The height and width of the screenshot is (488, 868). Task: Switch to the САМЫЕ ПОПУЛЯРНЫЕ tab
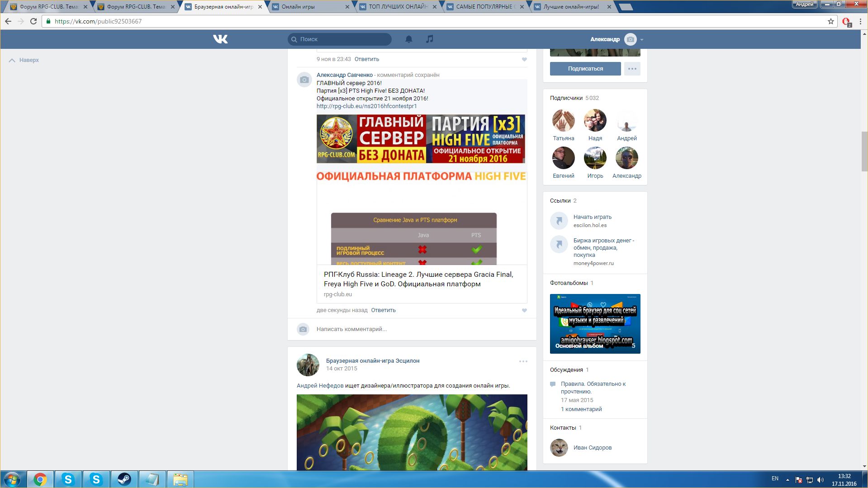(x=485, y=7)
